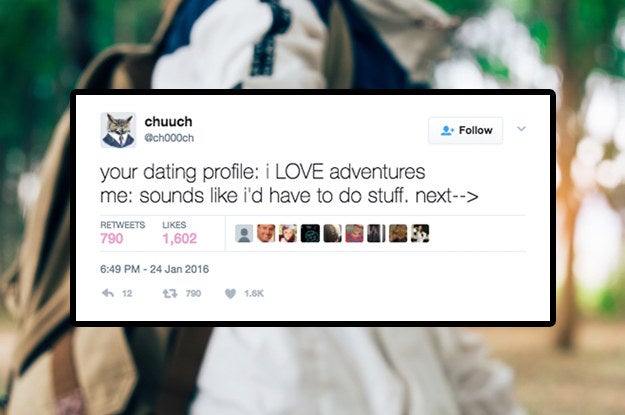Click the dark teal circle liker avatar

coord(310,233)
